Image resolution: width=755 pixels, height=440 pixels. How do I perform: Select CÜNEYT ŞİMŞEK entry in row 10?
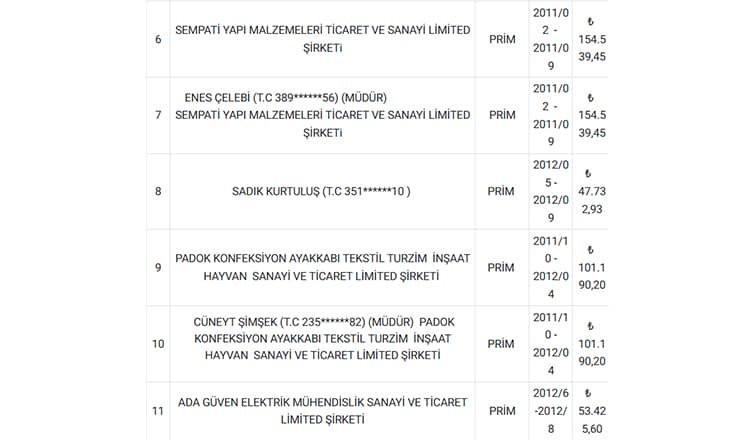tap(323, 338)
